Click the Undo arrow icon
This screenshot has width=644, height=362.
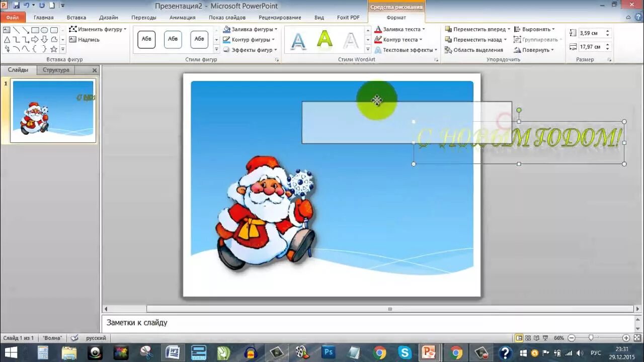point(26,5)
